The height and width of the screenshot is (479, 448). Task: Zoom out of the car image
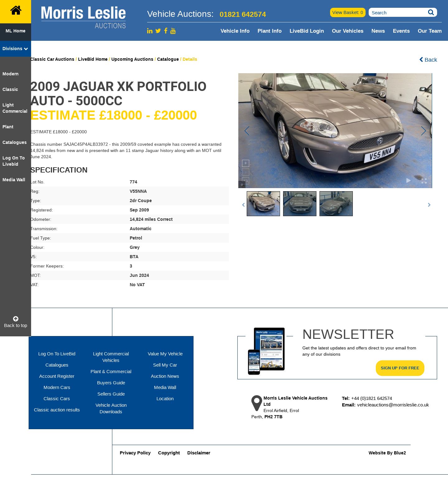(245, 172)
